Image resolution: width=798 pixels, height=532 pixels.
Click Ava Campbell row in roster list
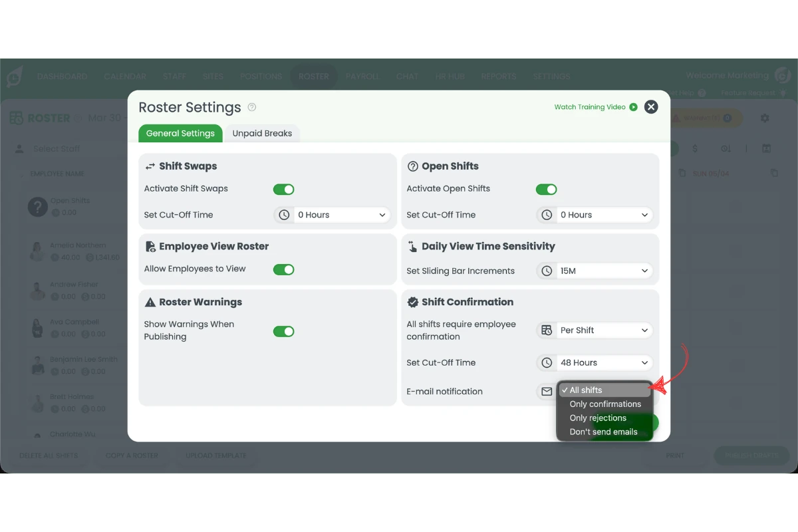pos(76,328)
